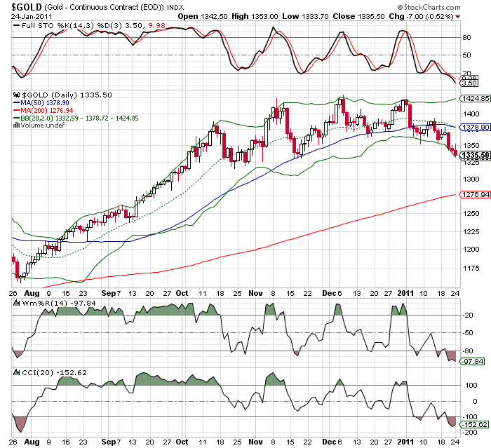
Task: Select the CCI(20) indicator label
Action: point(34,372)
